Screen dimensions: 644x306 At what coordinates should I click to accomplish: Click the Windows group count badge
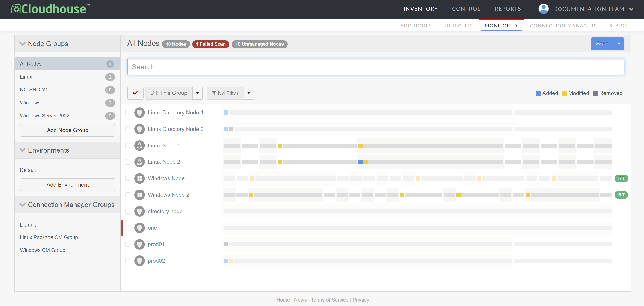110,103
